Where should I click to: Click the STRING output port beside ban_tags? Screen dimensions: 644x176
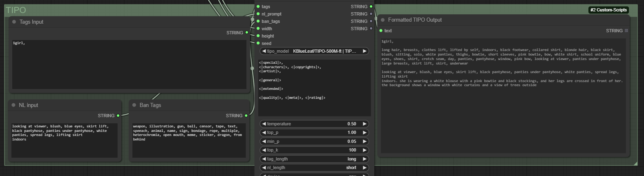(x=371, y=21)
